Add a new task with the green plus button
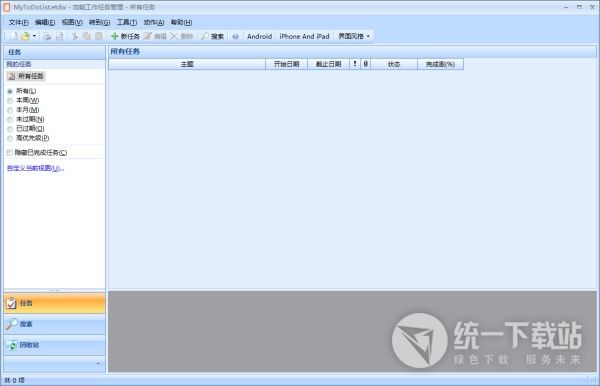Screen dimensions: 600x386 coord(125,36)
